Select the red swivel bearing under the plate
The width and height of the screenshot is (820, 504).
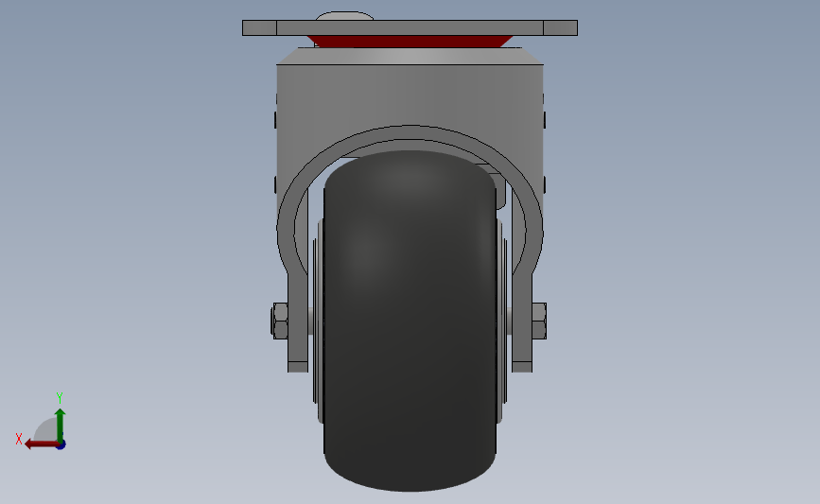coord(410,42)
